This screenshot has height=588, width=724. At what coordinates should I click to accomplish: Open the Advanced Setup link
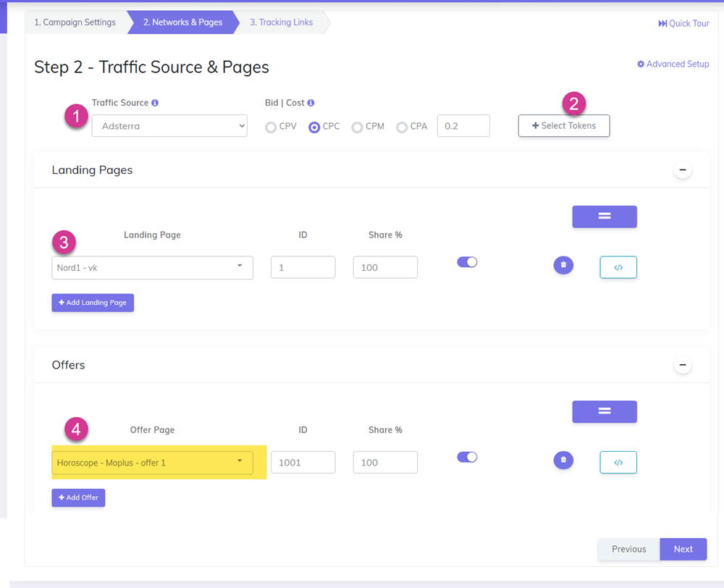coord(673,64)
